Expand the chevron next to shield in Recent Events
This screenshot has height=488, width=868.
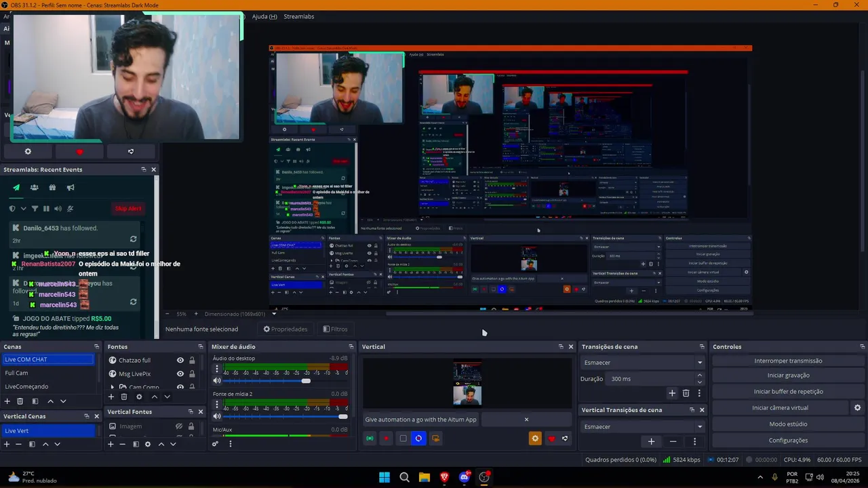point(23,209)
